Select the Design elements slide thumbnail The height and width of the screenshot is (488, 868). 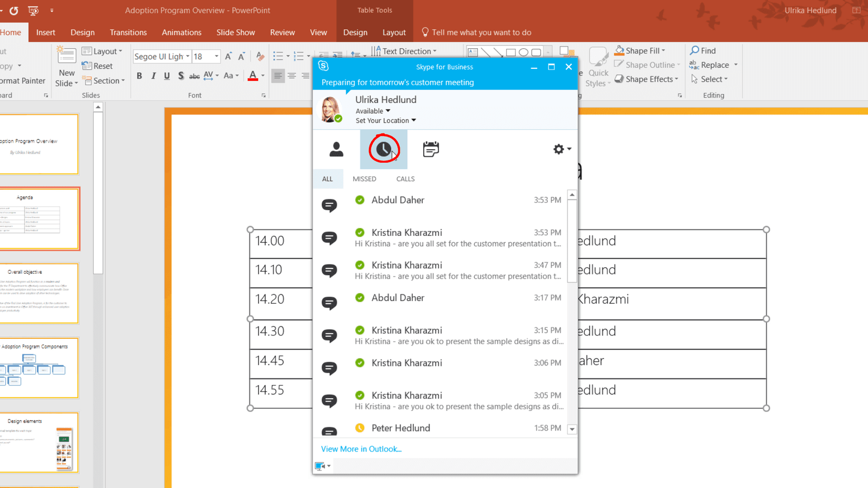(x=39, y=442)
